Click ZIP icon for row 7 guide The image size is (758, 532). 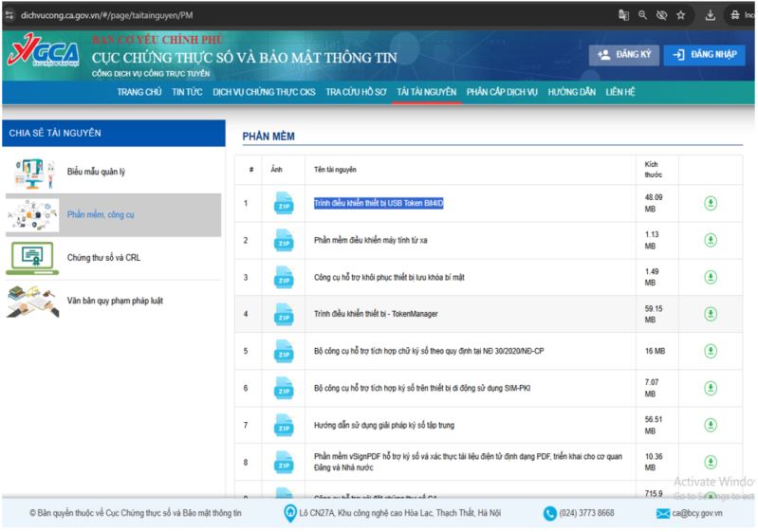[x=284, y=425]
